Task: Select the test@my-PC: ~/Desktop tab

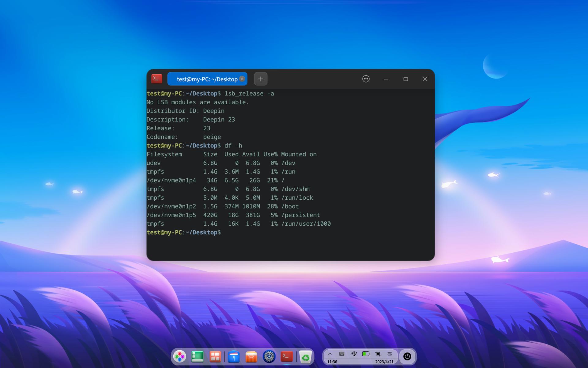Action: pyautogui.click(x=205, y=79)
